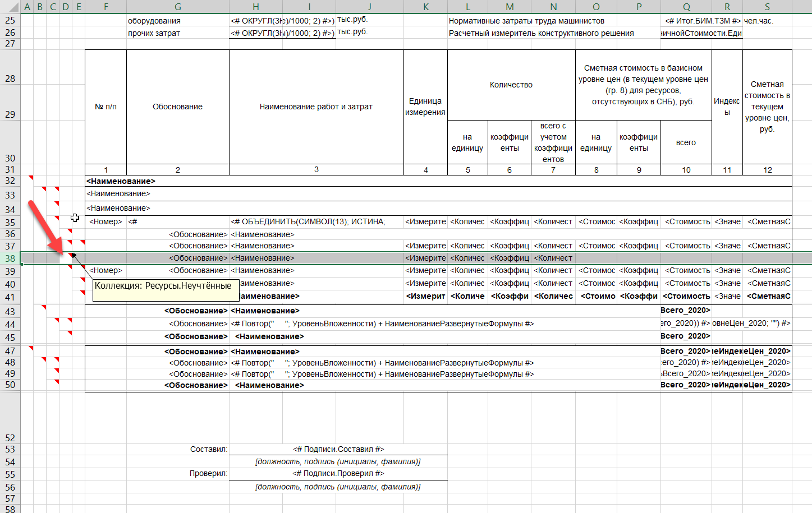Click the 'Индексы' header cell
This screenshot has width=812, height=513.
(727, 107)
